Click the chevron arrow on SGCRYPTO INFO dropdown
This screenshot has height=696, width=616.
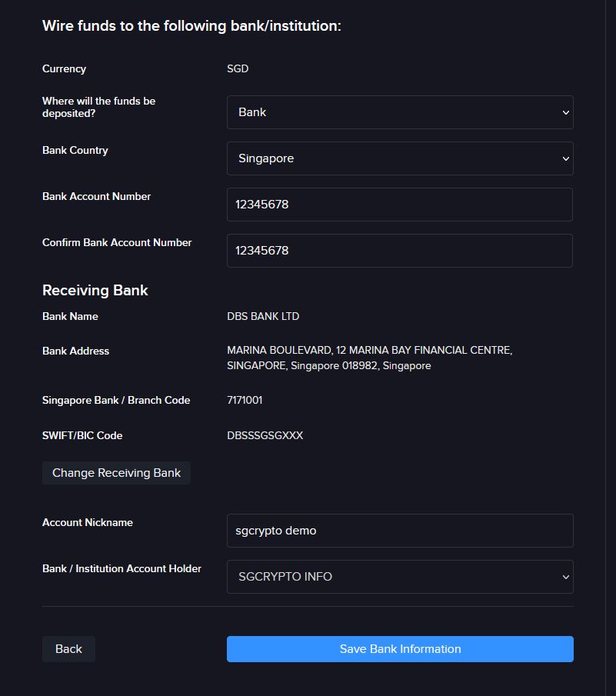point(565,577)
